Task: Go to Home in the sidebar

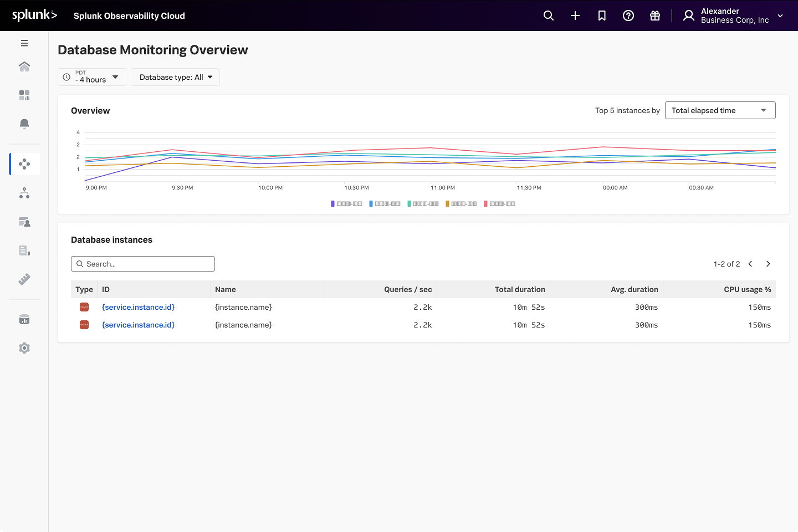Action: click(24, 66)
